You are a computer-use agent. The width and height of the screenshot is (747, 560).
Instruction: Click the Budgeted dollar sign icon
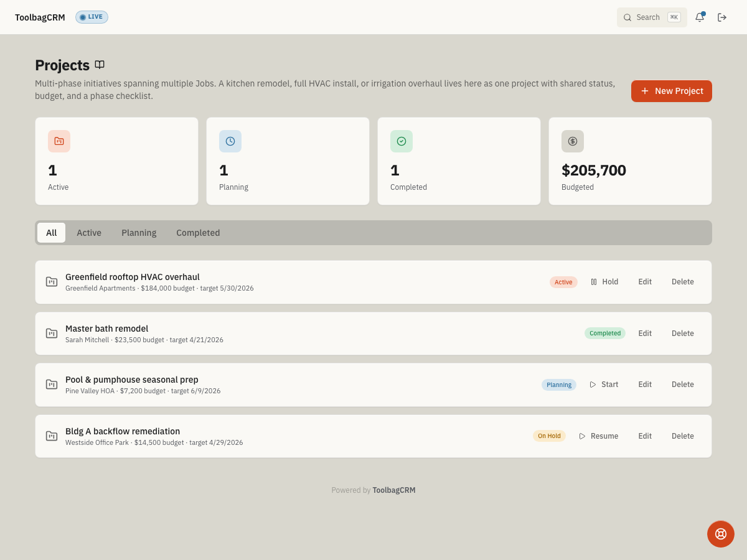[x=573, y=141]
